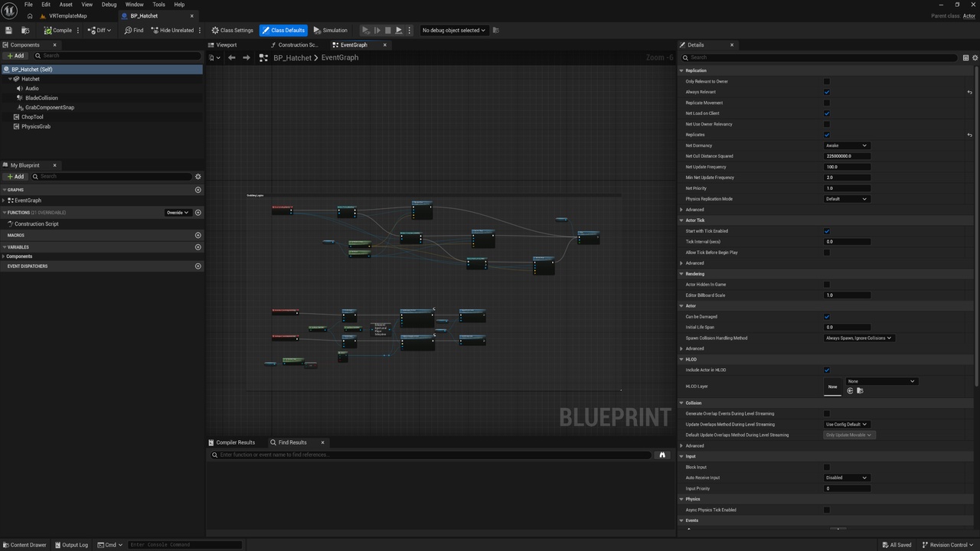The image size is (980, 551).
Task: Uncheck Net Load on Client
Action: (x=827, y=113)
